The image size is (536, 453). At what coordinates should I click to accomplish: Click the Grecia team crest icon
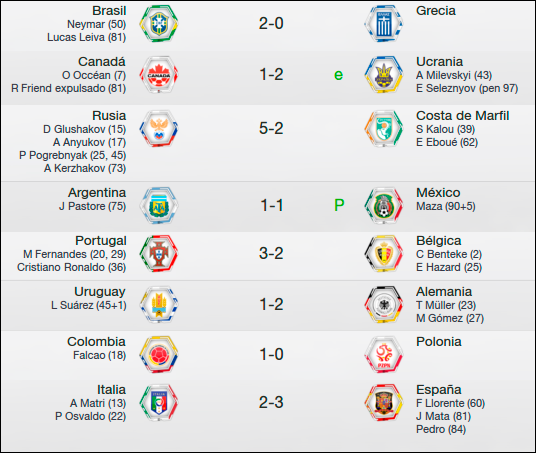pyautogui.click(x=384, y=24)
